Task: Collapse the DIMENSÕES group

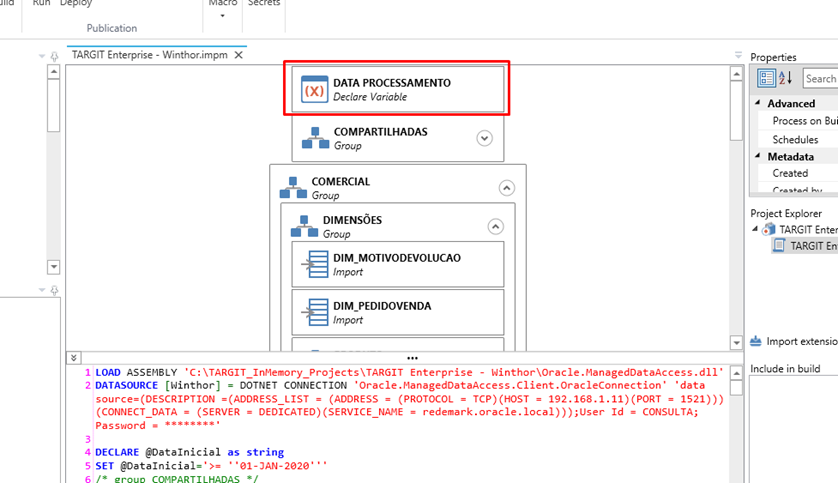Action: (x=495, y=227)
